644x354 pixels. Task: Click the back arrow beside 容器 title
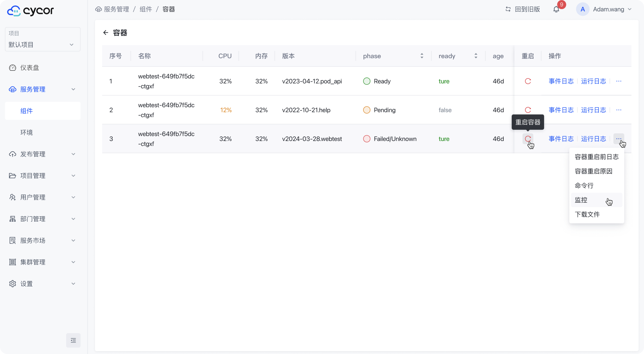(106, 33)
